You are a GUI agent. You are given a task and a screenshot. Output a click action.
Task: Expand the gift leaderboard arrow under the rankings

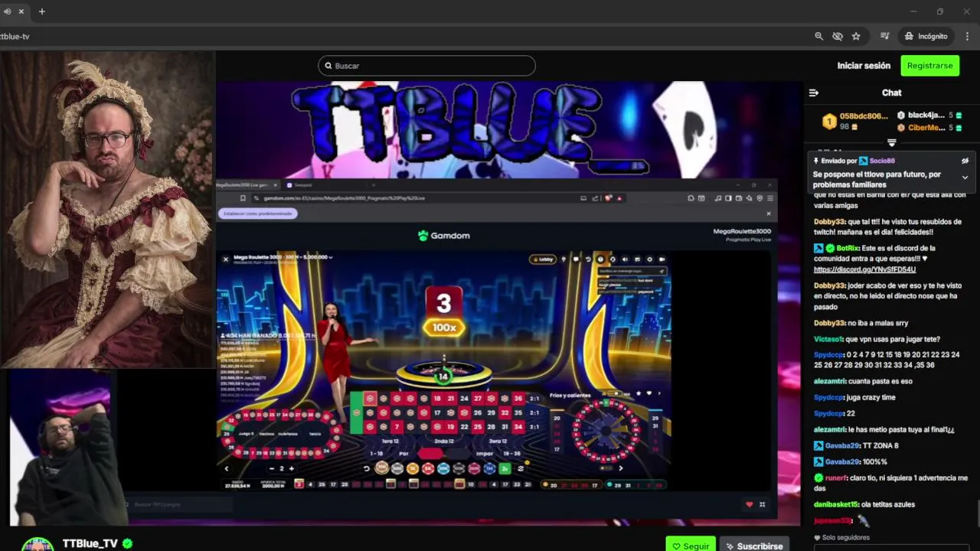click(x=891, y=142)
